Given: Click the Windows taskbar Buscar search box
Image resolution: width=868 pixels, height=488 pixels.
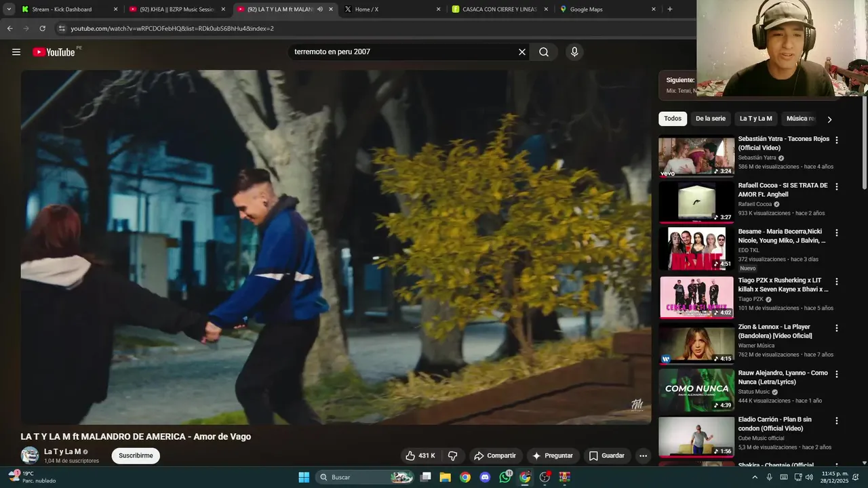Looking at the screenshot, I should (x=365, y=477).
